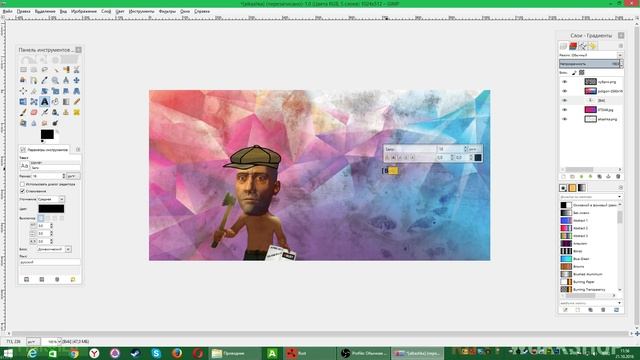
Task: Open the Правка menu
Action: [x=23, y=11]
